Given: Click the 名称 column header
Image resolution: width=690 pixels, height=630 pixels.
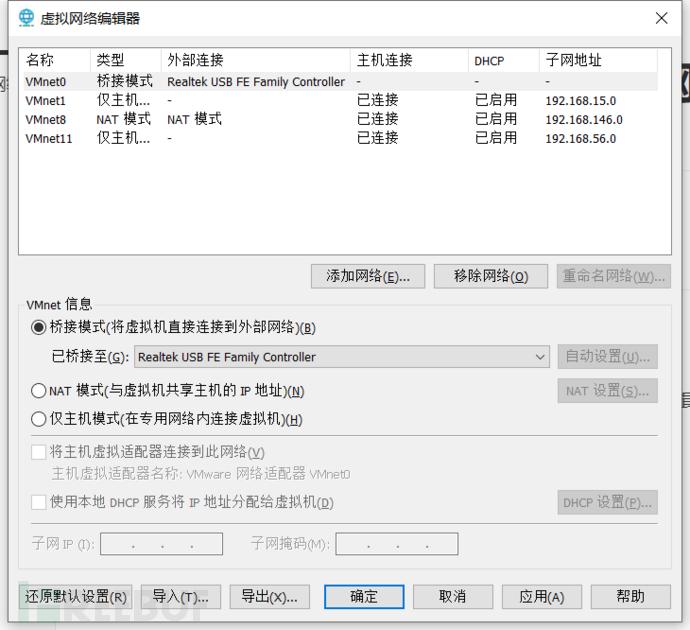Looking at the screenshot, I should click(57, 60).
